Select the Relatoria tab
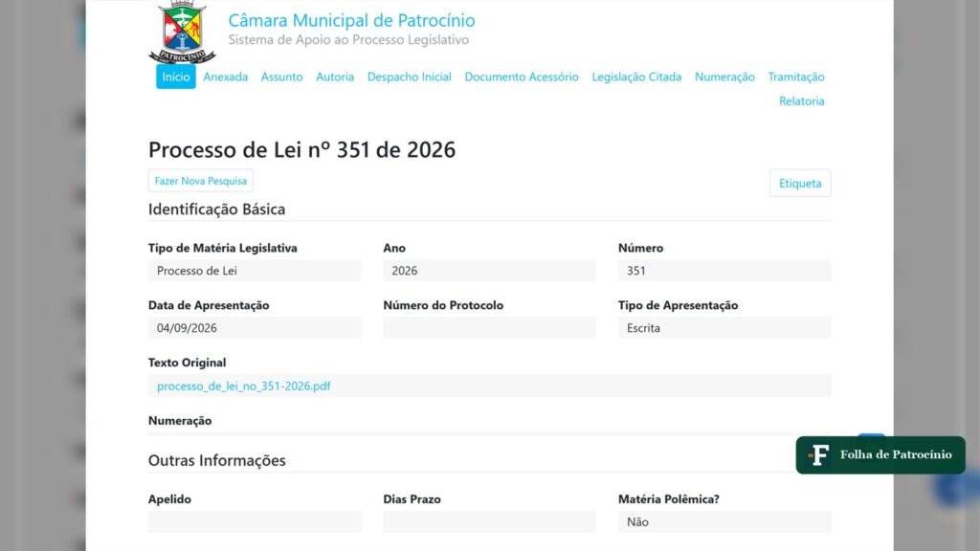The width and height of the screenshot is (980, 551). click(802, 101)
